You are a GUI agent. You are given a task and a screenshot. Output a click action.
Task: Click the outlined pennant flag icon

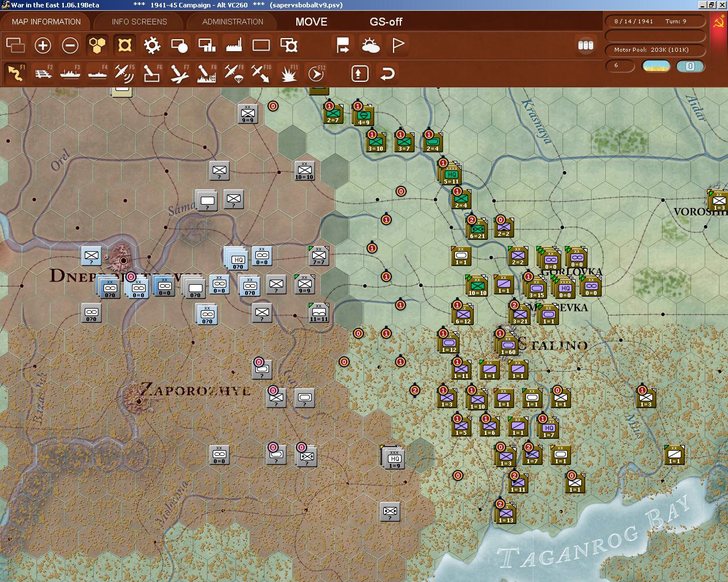[x=398, y=45]
